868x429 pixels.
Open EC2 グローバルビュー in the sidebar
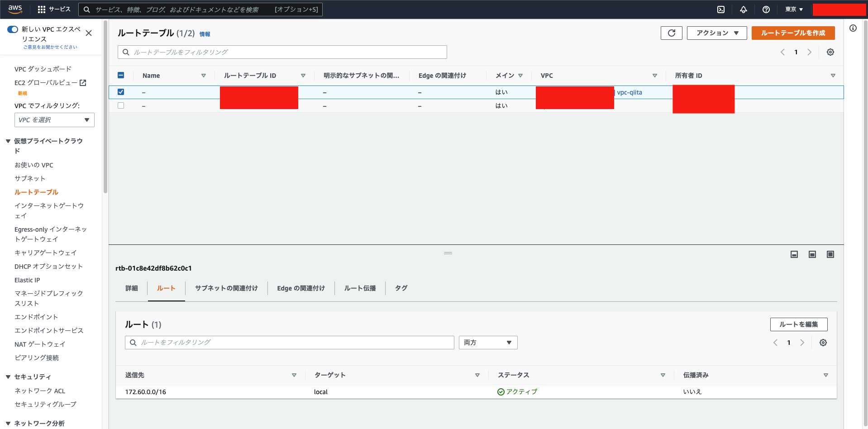pyautogui.click(x=50, y=83)
